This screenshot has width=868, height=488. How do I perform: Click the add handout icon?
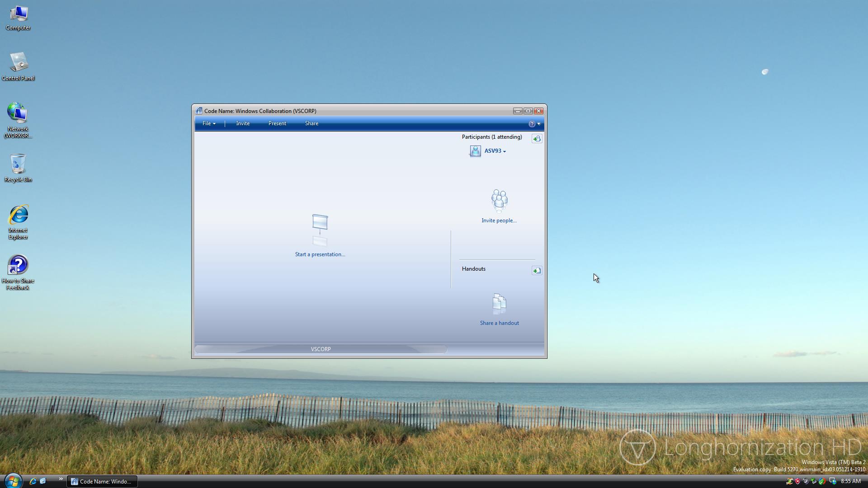[537, 271]
